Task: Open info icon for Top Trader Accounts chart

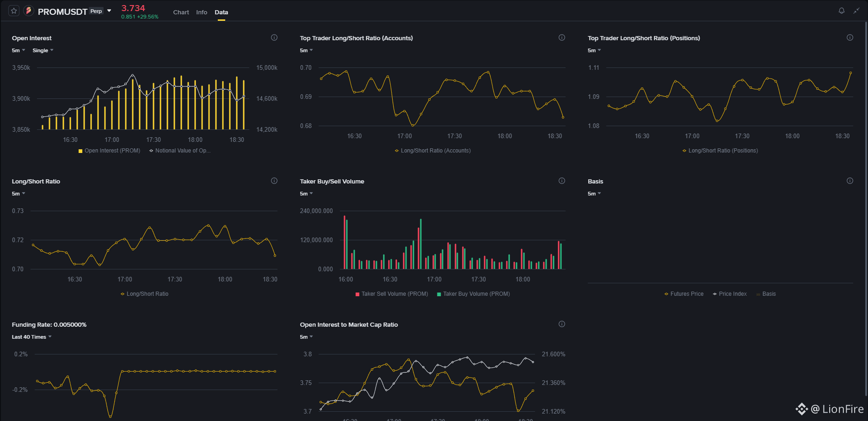Action: coord(562,37)
